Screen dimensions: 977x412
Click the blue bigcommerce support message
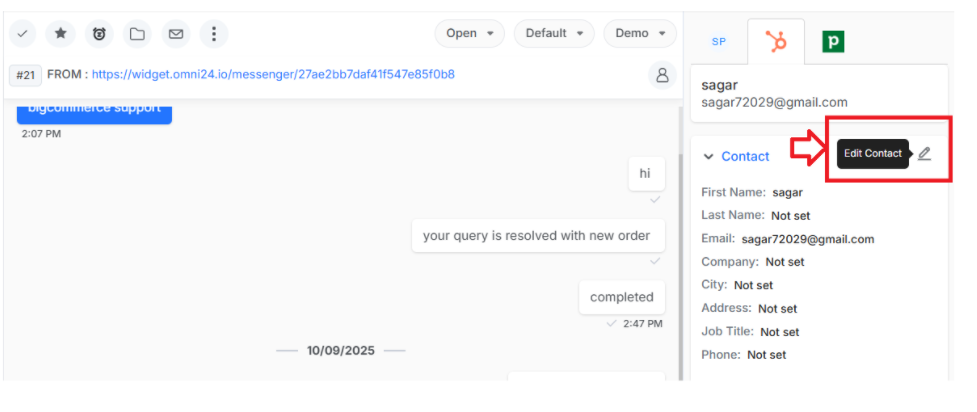click(94, 112)
